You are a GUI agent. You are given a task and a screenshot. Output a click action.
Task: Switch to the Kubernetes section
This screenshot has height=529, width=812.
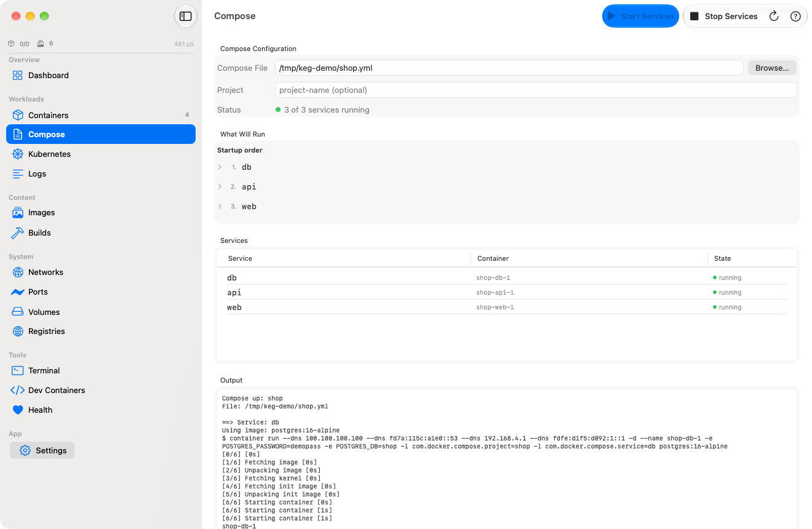click(101, 154)
